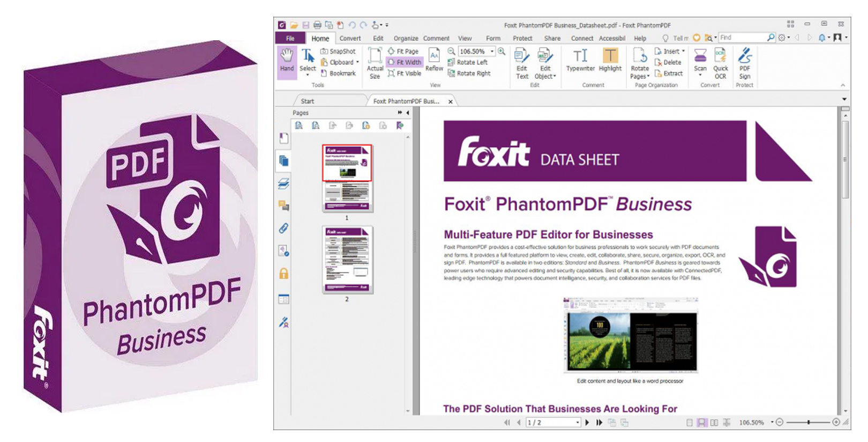Click the Redo arrow
This screenshot has height=442, width=868.
[x=364, y=25]
